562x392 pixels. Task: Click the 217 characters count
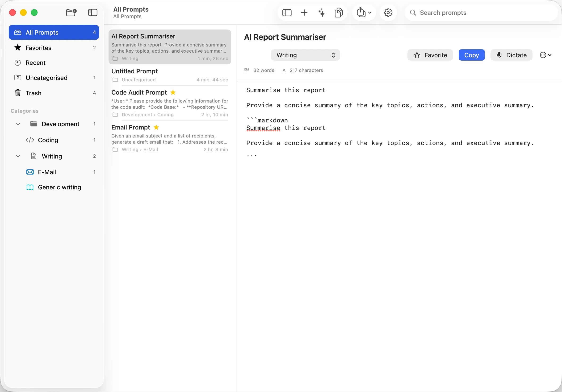tap(306, 70)
